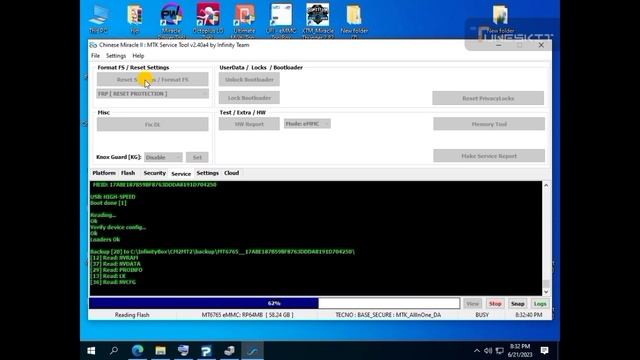Click the BUSY status indicator

point(482,315)
